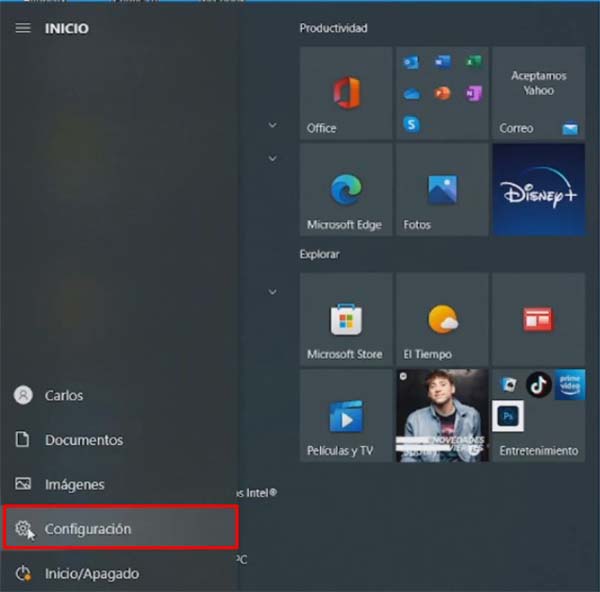Launch Microsoft Edge tile
The height and width of the screenshot is (592, 600).
(346, 189)
